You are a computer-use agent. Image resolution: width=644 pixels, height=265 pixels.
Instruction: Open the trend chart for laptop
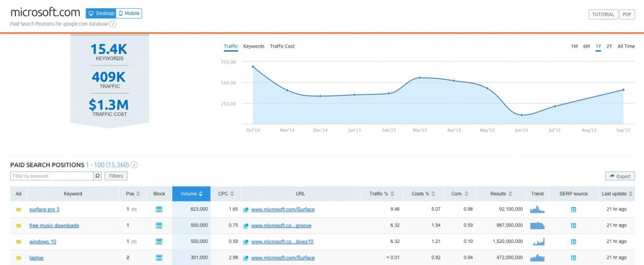537,257
